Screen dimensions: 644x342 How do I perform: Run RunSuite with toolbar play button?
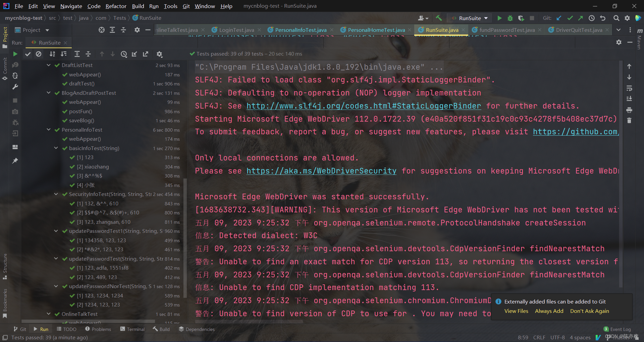(499, 18)
